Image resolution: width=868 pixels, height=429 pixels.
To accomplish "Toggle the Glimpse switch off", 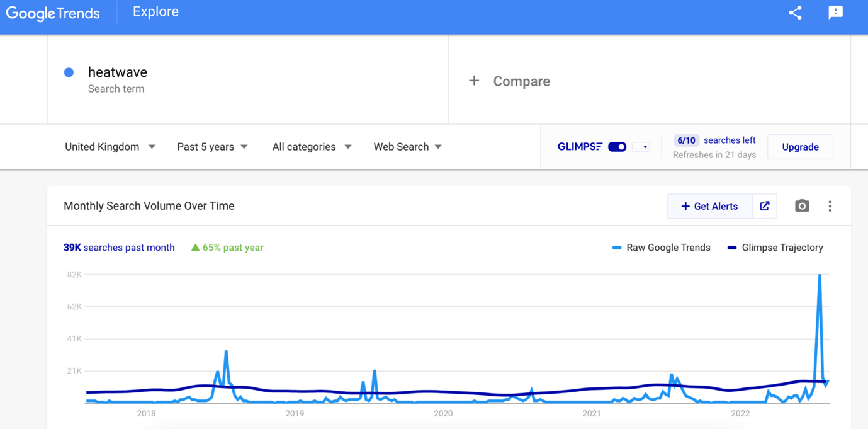I will pos(617,147).
